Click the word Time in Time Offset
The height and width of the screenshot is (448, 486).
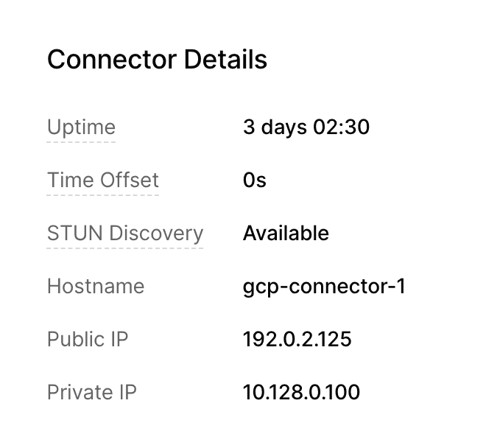coord(71,180)
